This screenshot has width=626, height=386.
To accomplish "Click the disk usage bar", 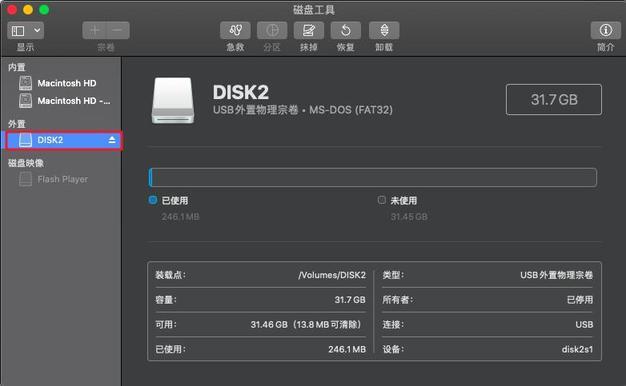I will point(373,178).
